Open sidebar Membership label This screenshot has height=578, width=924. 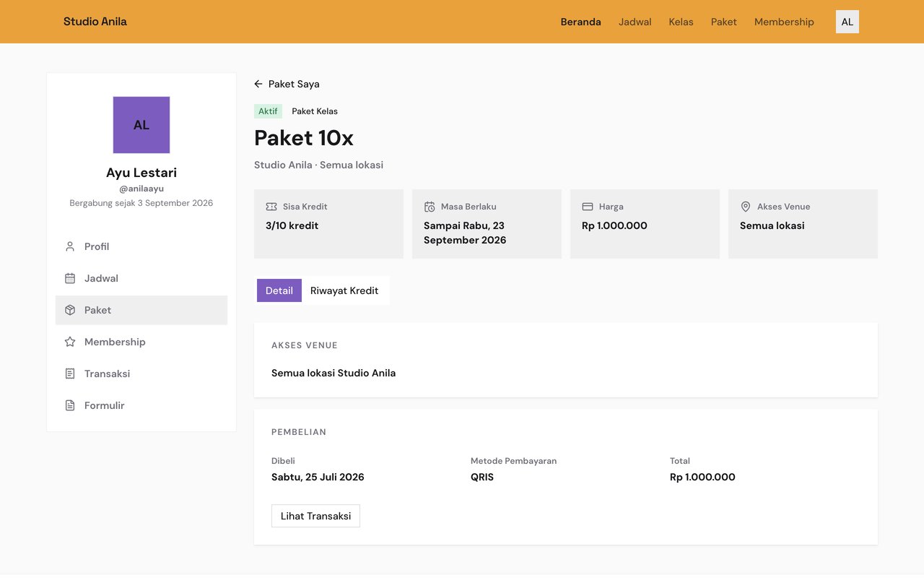tap(115, 342)
